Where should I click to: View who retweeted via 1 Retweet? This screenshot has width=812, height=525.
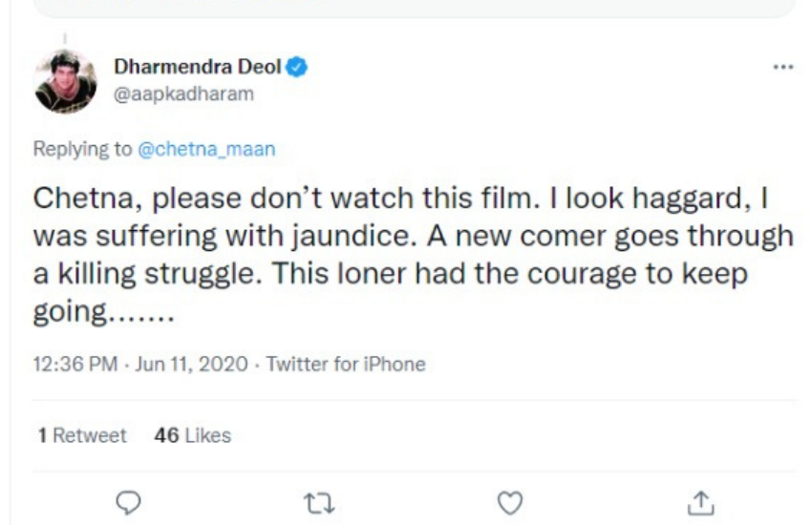(x=82, y=435)
